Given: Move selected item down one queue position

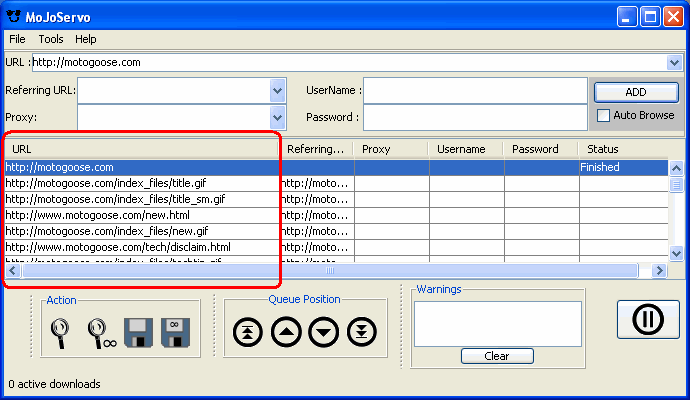Looking at the screenshot, I should click(324, 332).
